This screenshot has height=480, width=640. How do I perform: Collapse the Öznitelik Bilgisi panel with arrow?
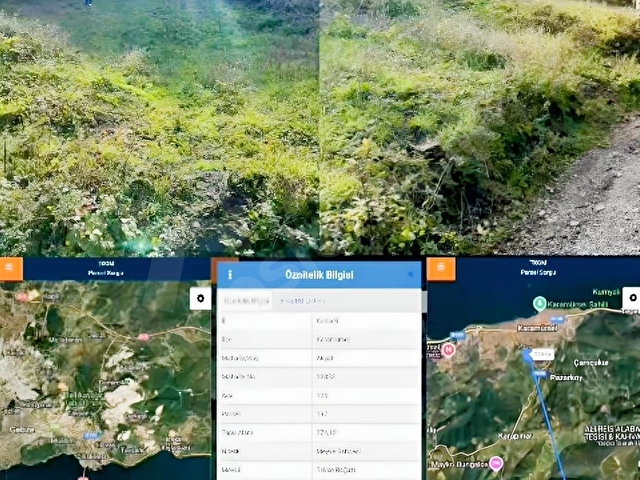click(410, 275)
